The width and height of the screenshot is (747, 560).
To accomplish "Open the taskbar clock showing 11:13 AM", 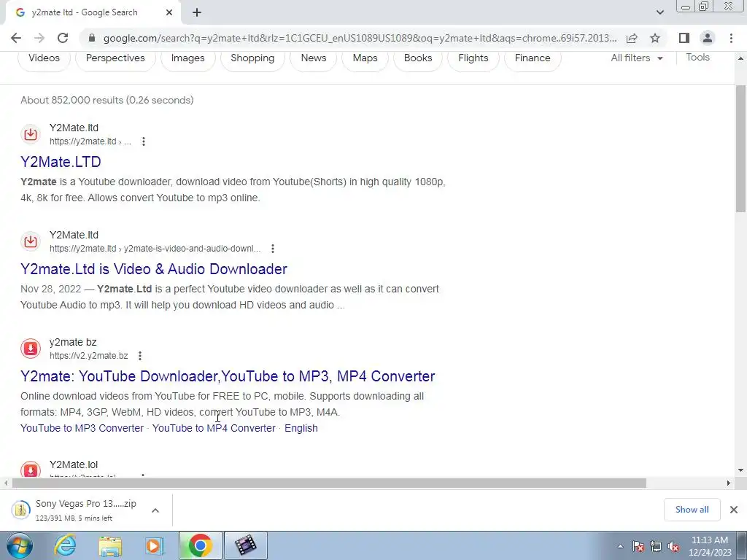I will 709,546.
